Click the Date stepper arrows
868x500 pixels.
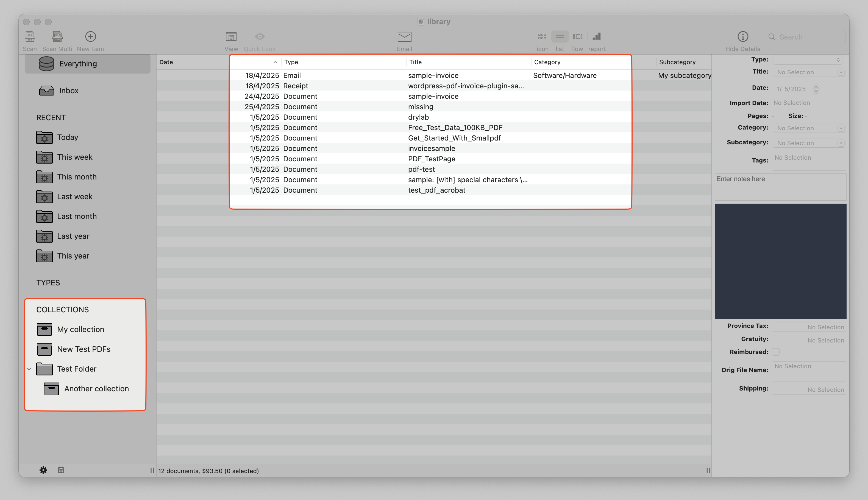tap(816, 89)
